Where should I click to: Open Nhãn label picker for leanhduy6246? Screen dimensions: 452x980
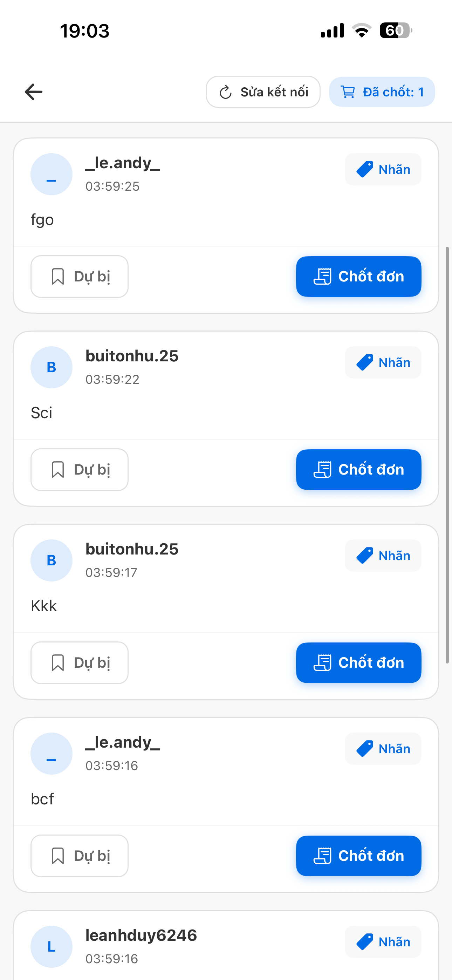click(383, 942)
